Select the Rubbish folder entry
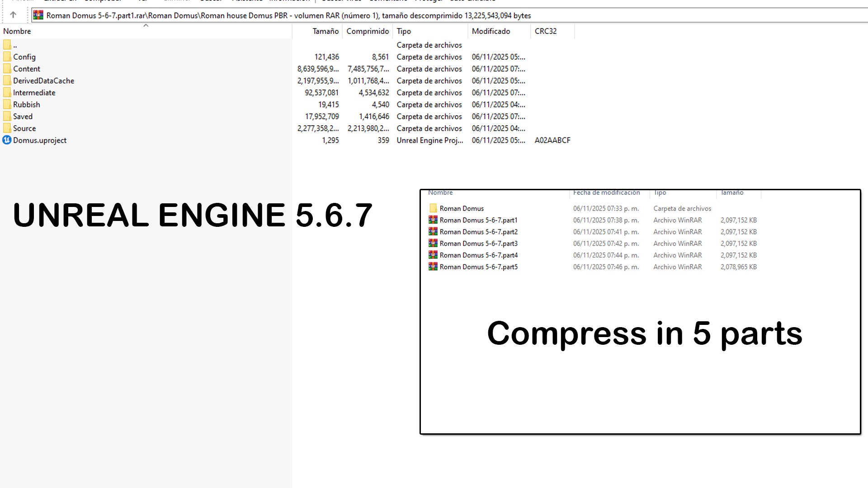 pyautogui.click(x=26, y=104)
